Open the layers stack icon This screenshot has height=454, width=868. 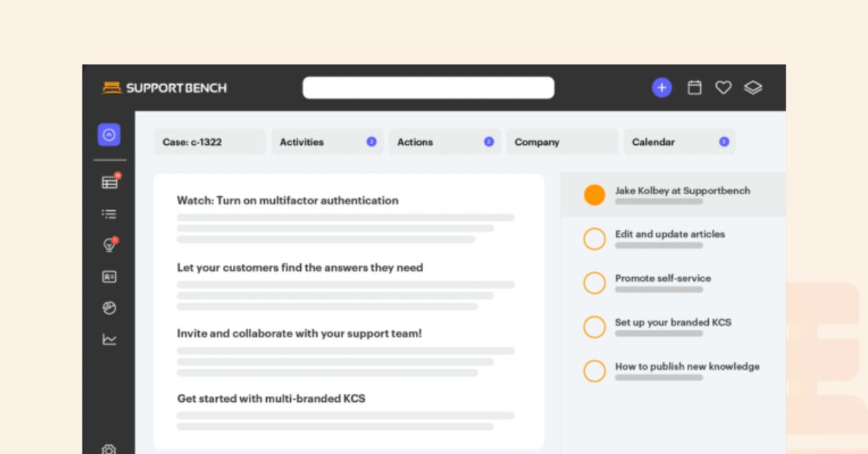point(753,88)
